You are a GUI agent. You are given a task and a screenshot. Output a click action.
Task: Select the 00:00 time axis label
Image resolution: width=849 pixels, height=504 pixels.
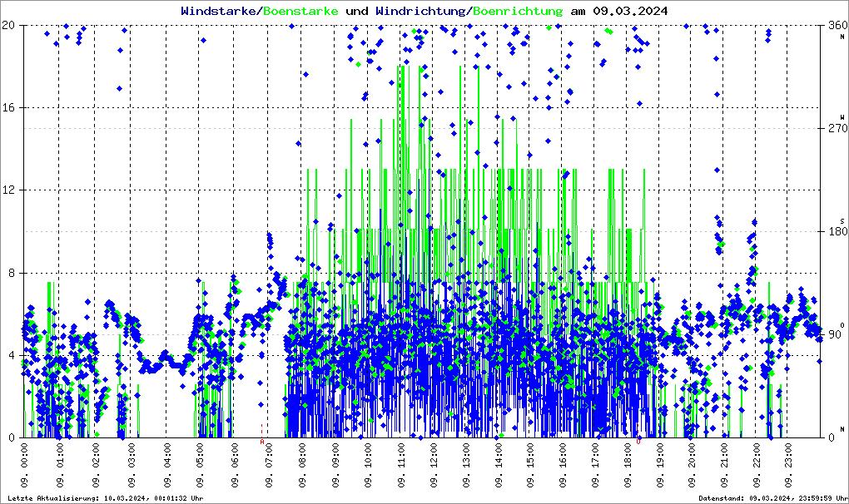[x=24, y=465]
